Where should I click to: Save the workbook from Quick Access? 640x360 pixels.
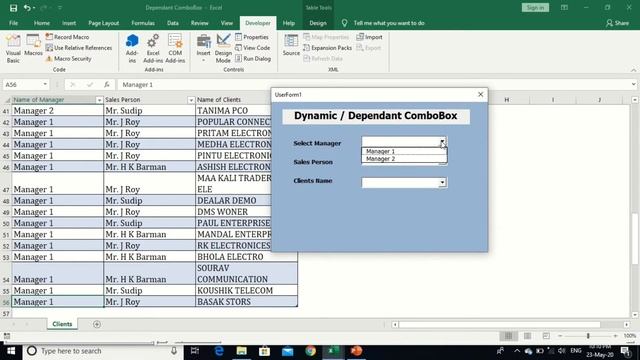[x=13, y=8]
